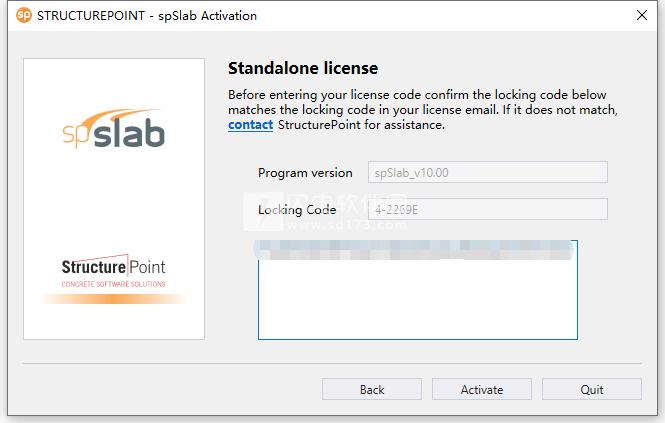Click the spSlab logo image
The image size is (665, 423).
coord(114,129)
